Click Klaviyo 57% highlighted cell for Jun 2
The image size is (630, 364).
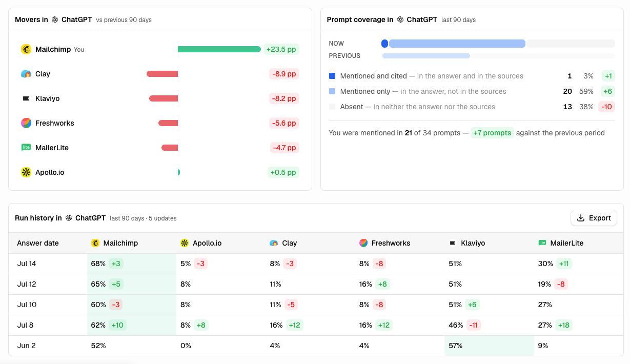489,346
